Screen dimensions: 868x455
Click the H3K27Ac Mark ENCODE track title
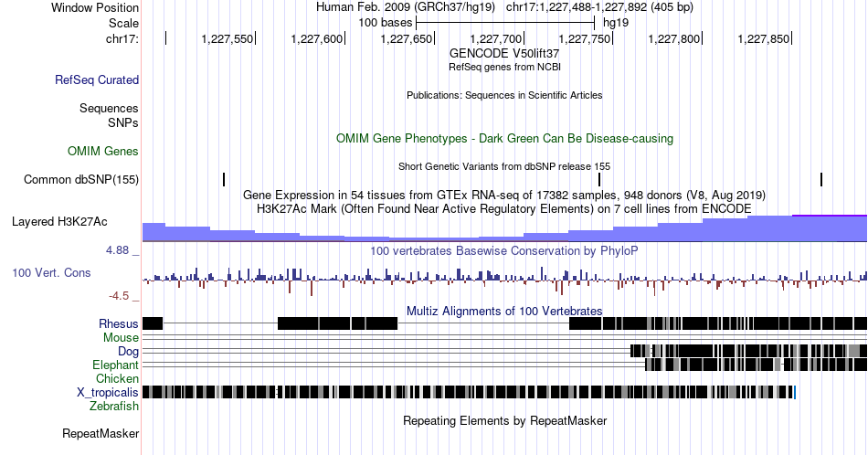[504, 208]
